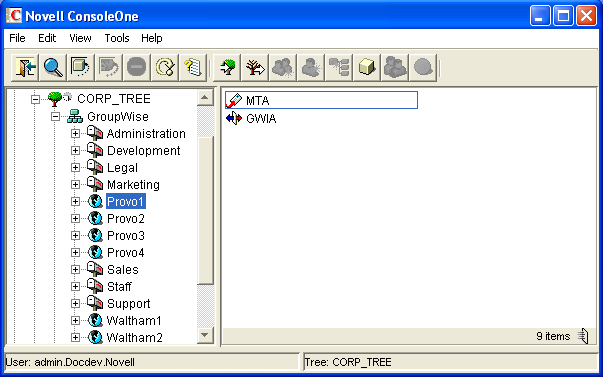Click the grayed-out map with dotted arrow icon
Image resolution: width=603 pixels, height=377 pixels.
(x=109, y=67)
